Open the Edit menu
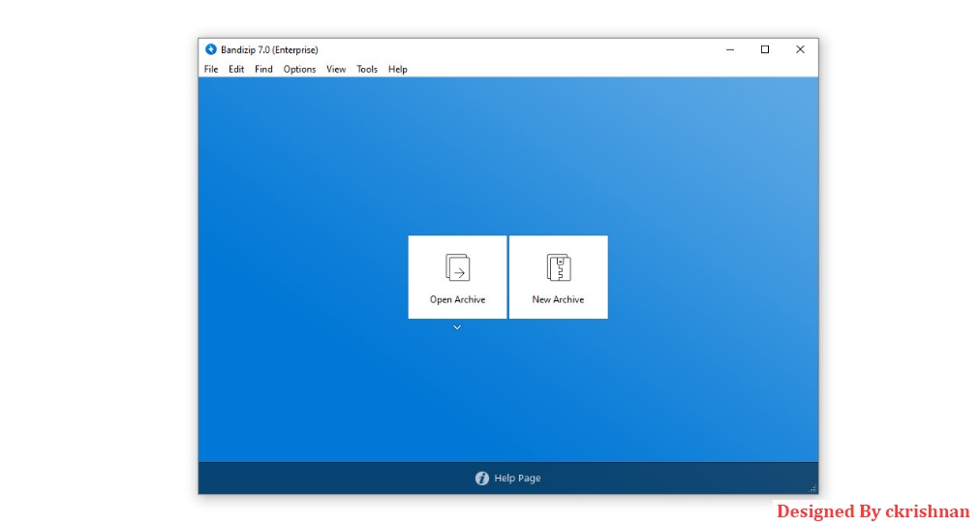The width and height of the screenshot is (980, 526). point(236,70)
